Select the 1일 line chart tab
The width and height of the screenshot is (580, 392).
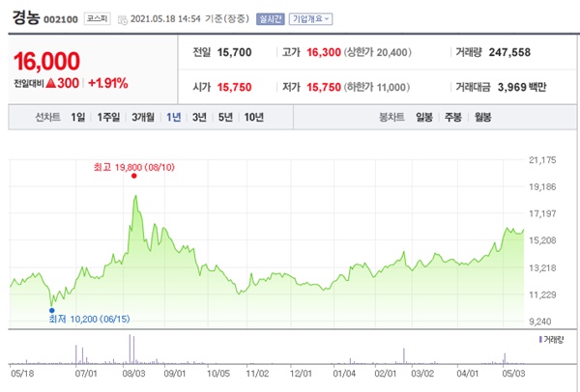[78, 118]
